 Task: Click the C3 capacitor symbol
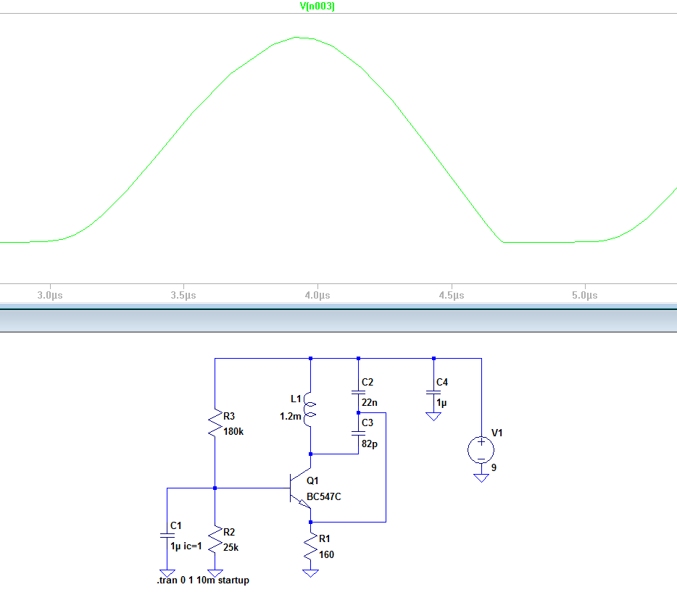358,433
